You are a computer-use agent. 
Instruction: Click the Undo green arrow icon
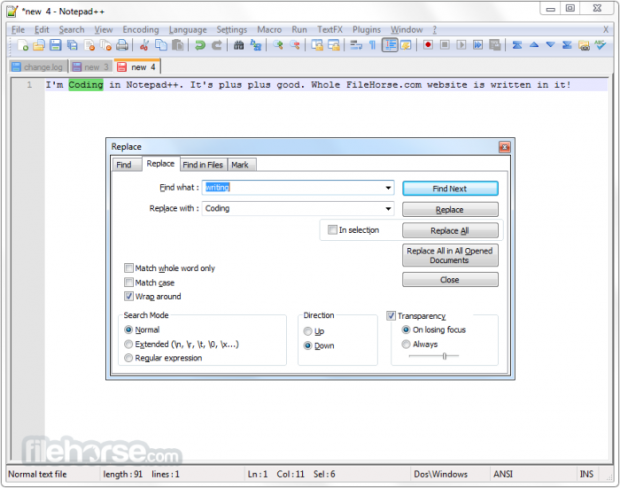(x=200, y=46)
